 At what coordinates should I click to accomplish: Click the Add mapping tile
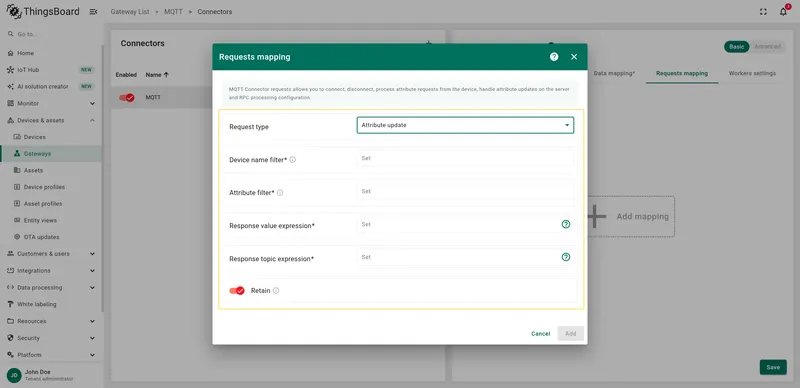(x=632, y=216)
